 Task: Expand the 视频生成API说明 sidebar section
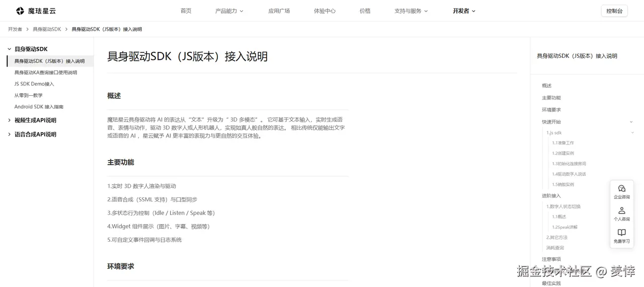pyautogui.click(x=9, y=120)
